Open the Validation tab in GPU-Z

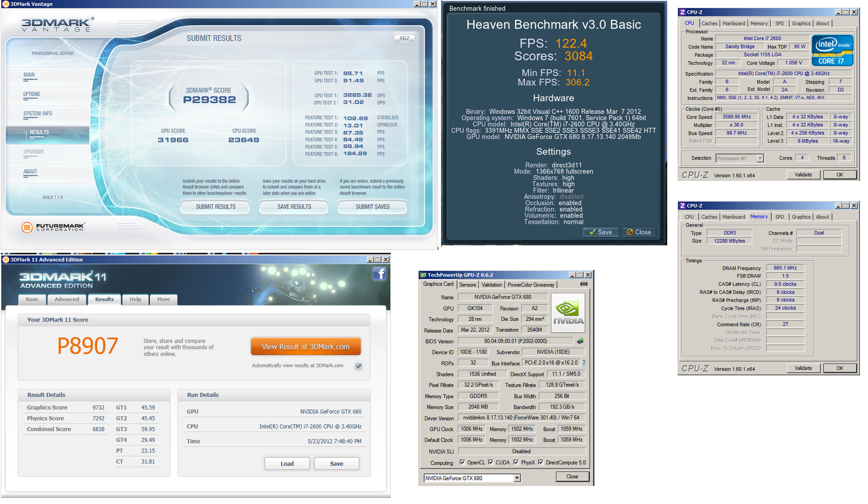point(492,285)
